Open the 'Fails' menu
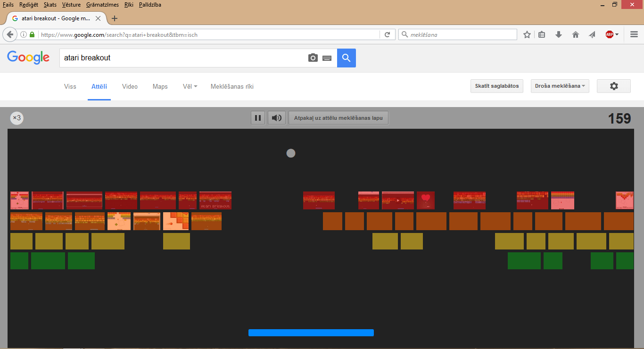644x349 pixels. (x=8, y=5)
